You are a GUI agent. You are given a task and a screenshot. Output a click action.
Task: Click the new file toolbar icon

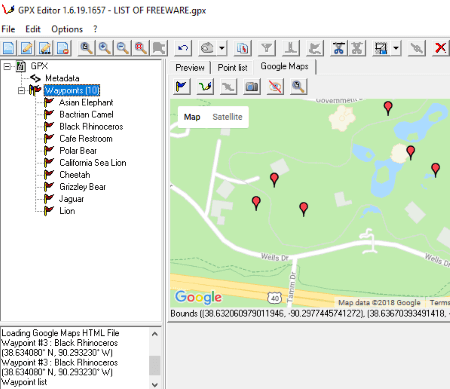(x=9, y=48)
